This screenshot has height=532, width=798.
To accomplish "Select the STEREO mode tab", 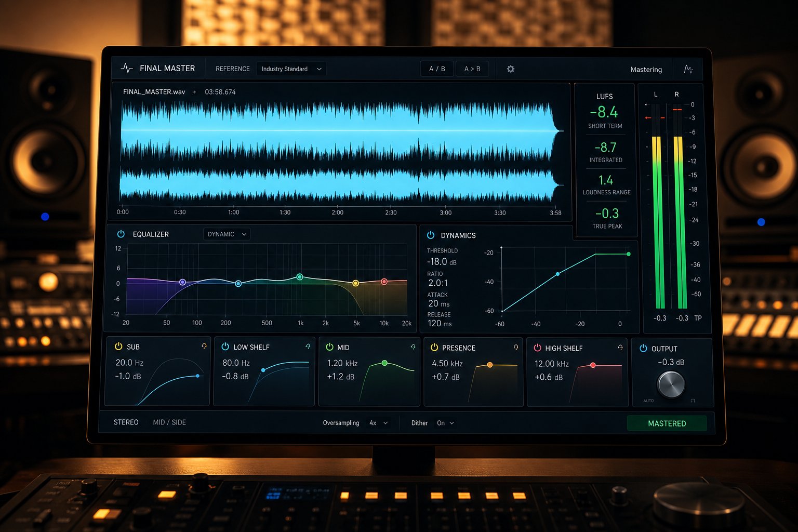I will coord(126,422).
